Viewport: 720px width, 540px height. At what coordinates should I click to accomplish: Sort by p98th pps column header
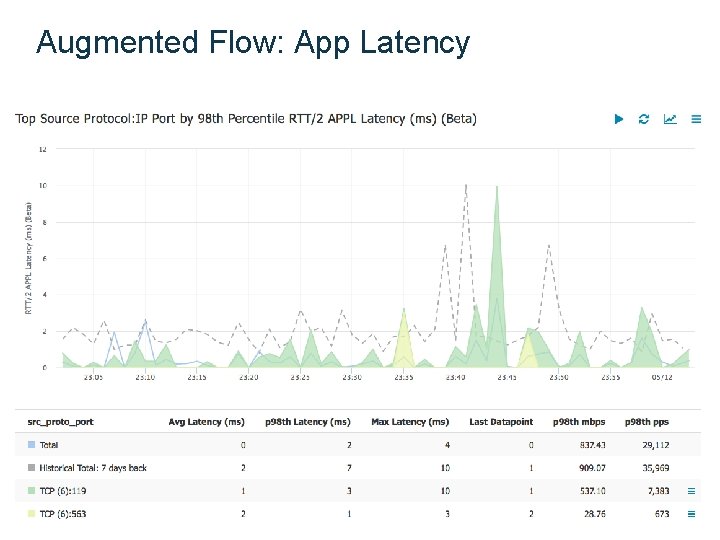click(647, 422)
